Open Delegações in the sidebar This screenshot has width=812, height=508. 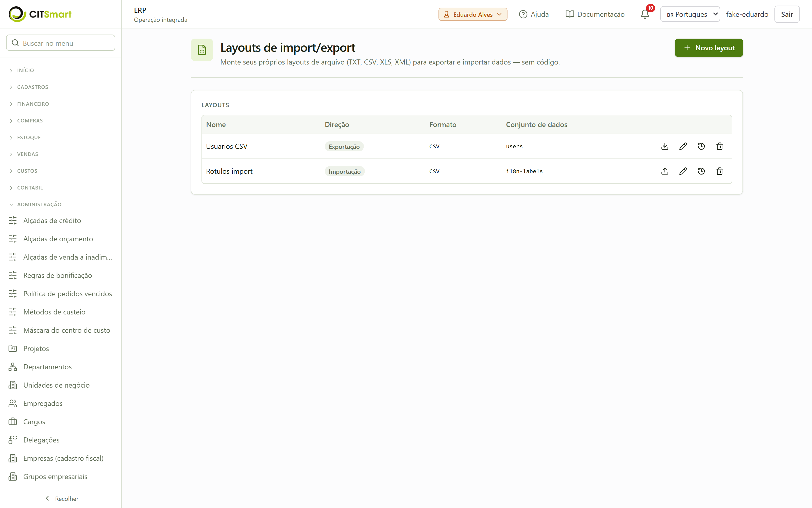coord(61,440)
